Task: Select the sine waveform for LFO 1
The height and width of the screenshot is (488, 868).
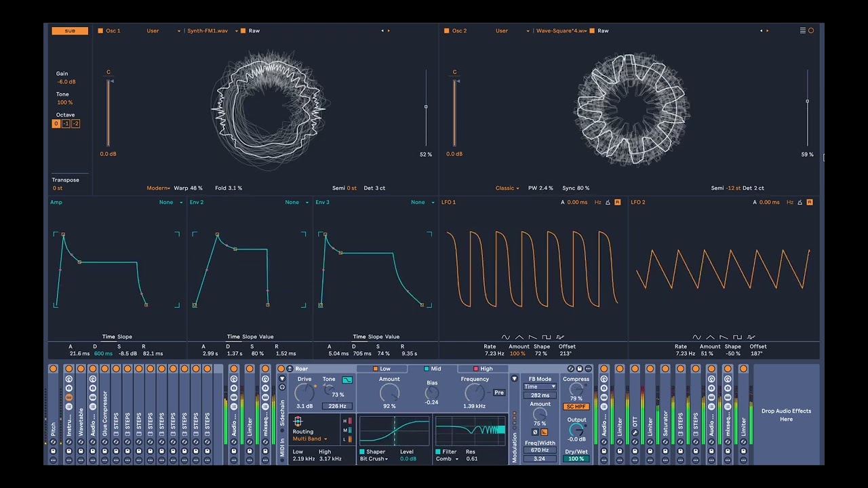Action: click(506, 337)
